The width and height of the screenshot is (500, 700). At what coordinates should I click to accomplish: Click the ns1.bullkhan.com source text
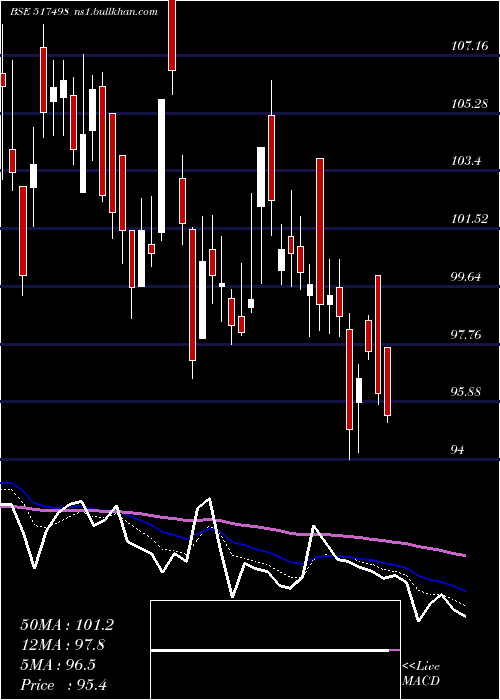pyautogui.click(x=117, y=12)
